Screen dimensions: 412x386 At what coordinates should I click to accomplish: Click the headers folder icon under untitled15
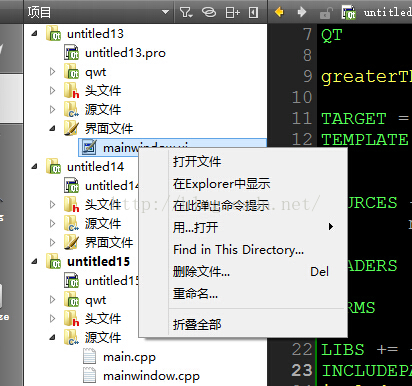click(71, 318)
